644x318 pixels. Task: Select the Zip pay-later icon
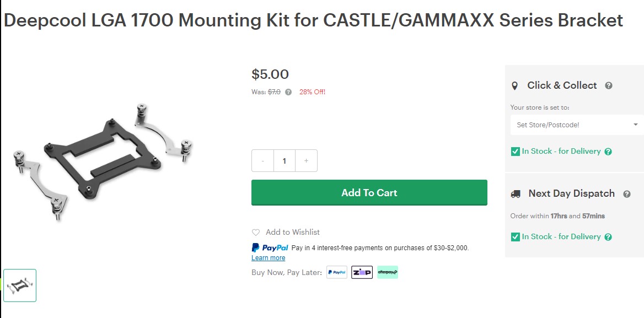pos(362,272)
